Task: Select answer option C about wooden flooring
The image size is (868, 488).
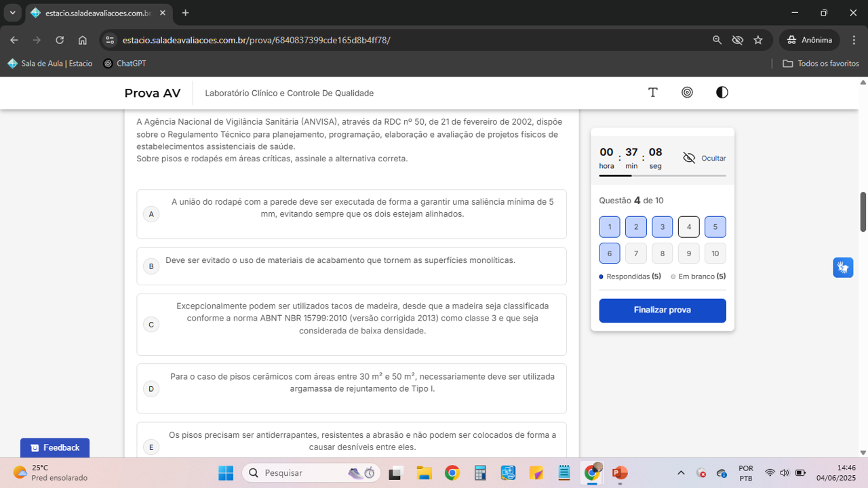Action: tap(151, 325)
